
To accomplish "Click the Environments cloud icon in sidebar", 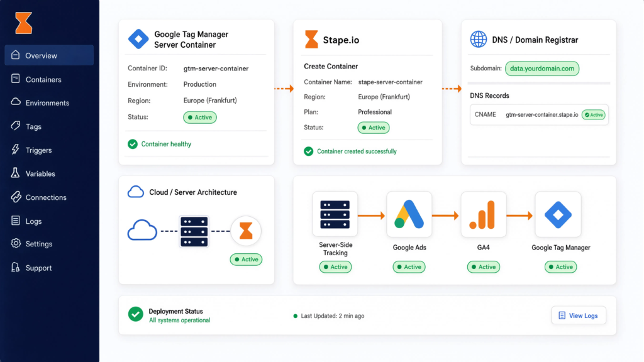I will (x=16, y=102).
